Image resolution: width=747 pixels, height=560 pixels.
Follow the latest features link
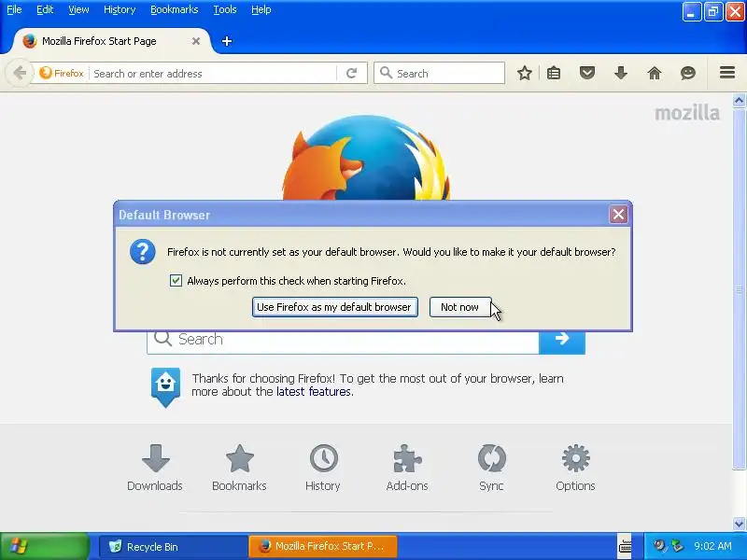[x=314, y=391]
